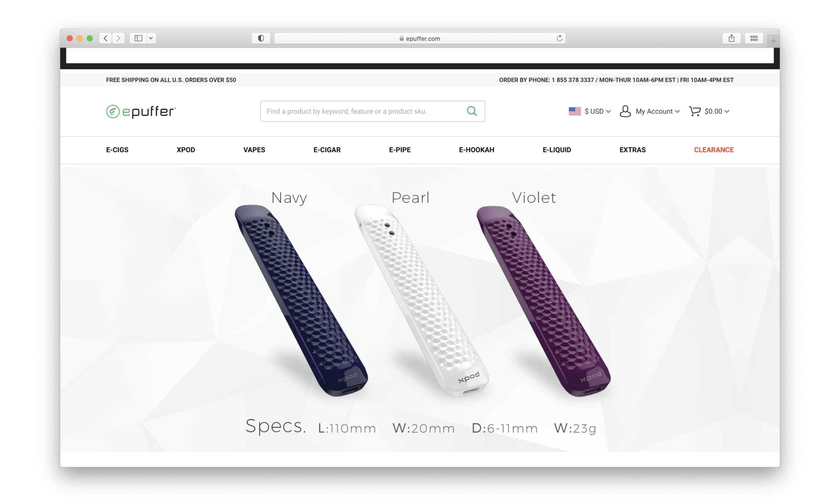The width and height of the screenshot is (840, 504).
Task: Click the Safari back arrow button
Action: click(105, 38)
